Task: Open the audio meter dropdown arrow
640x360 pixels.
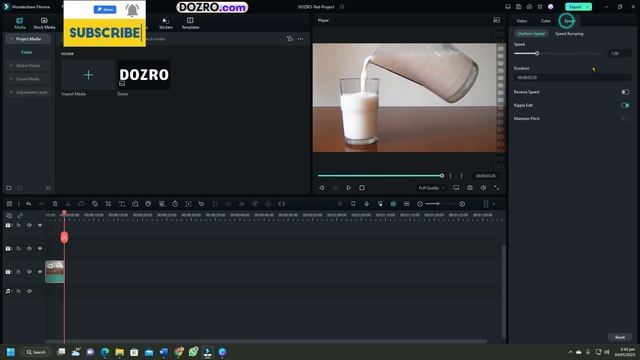Action: pyautogui.click(x=494, y=204)
